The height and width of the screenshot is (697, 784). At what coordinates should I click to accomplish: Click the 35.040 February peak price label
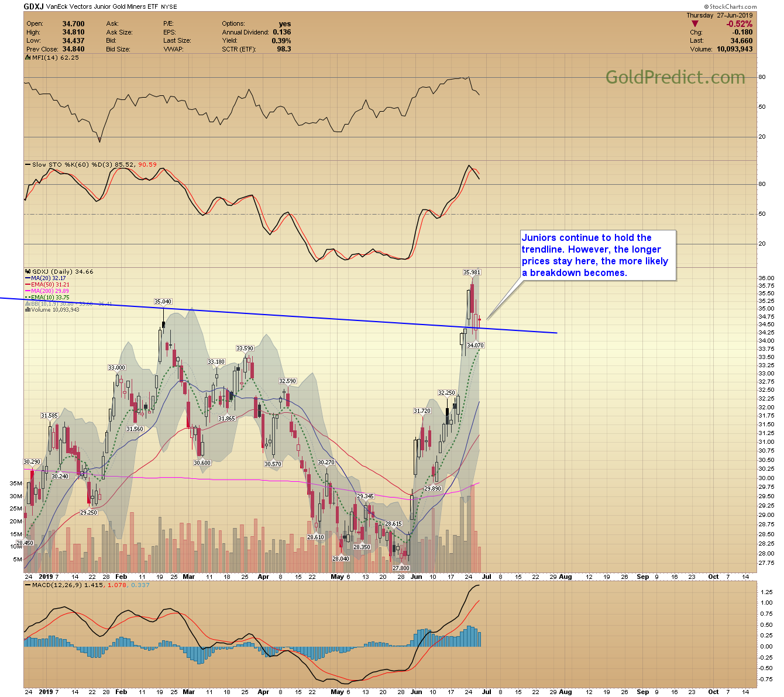coord(163,302)
